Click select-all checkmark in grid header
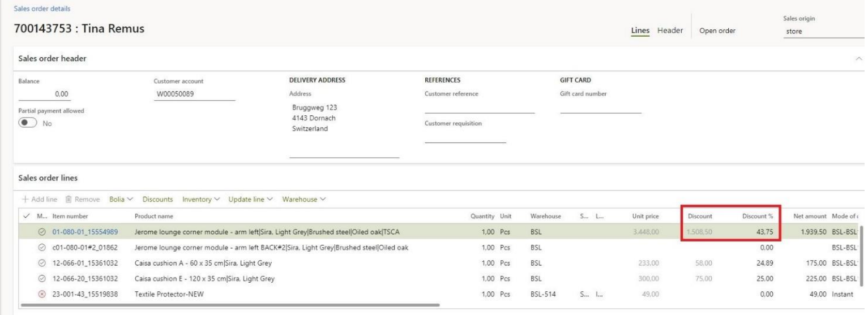 (25, 216)
